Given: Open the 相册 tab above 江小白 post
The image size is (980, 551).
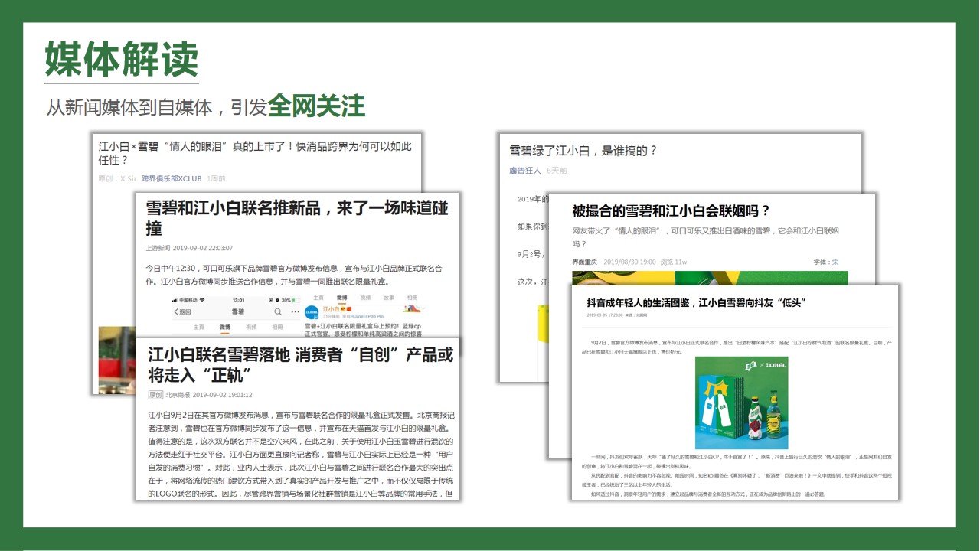Looking at the screenshot, I should [412, 298].
